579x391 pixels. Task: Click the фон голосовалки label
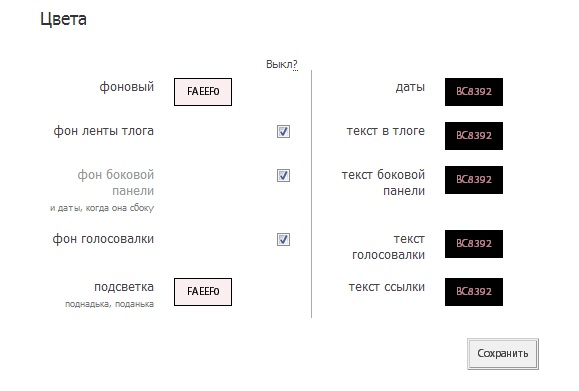pyautogui.click(x=103, y=239)
